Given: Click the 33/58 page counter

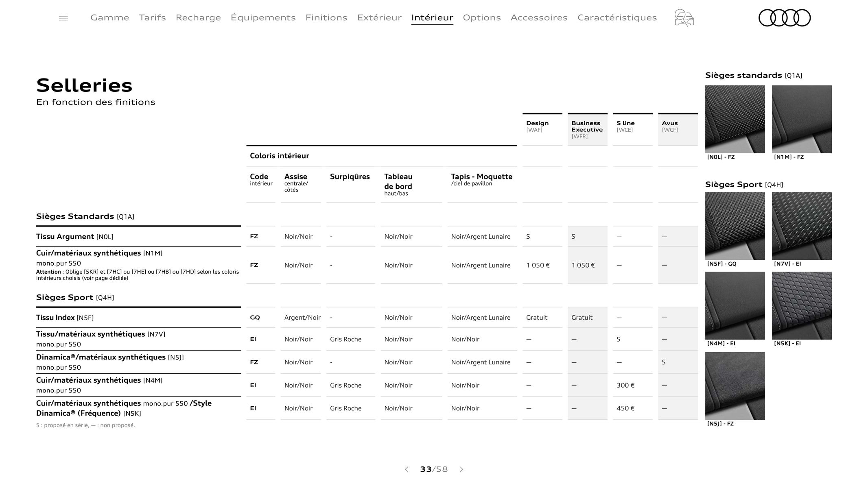Looking at the screenshot, I should pos(434,469).
